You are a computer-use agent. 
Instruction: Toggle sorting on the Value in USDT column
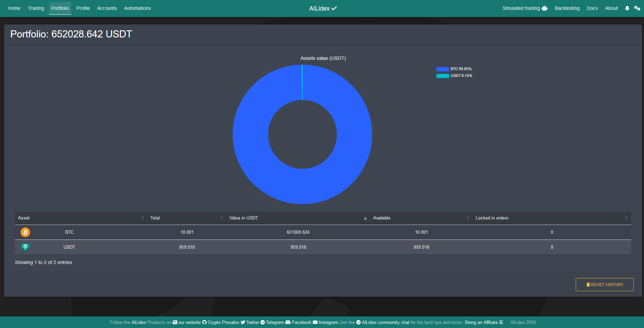(365, 218)
